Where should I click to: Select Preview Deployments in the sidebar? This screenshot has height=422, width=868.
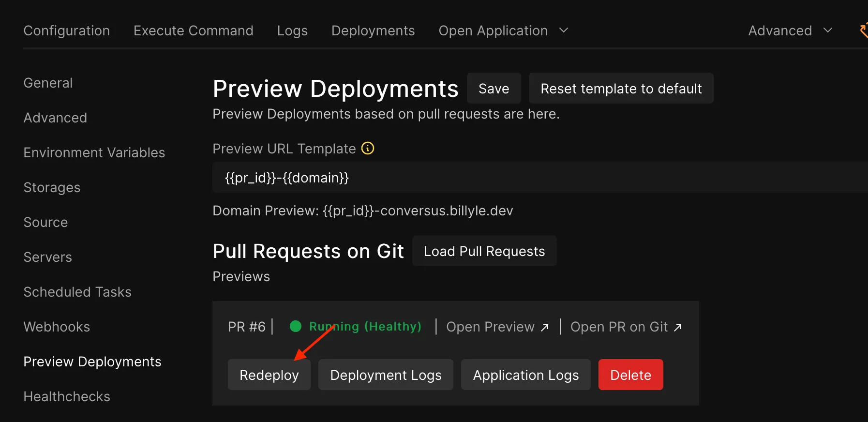coord(92,362)
